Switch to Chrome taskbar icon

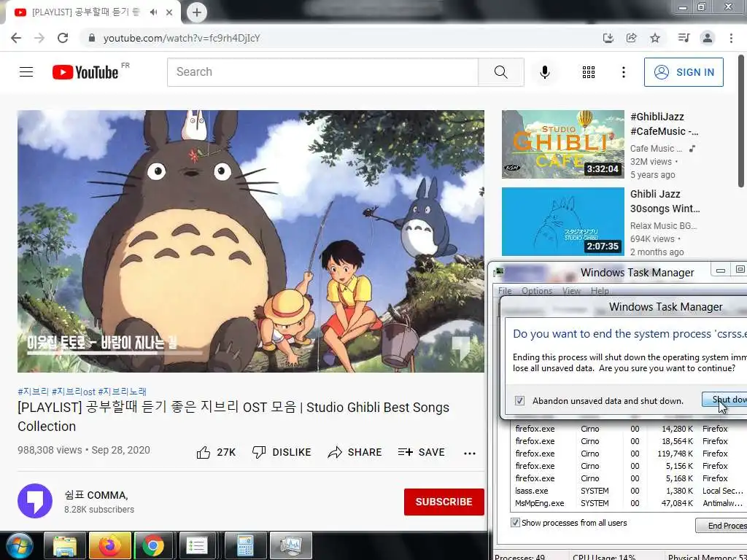click(x=153, y=545)
